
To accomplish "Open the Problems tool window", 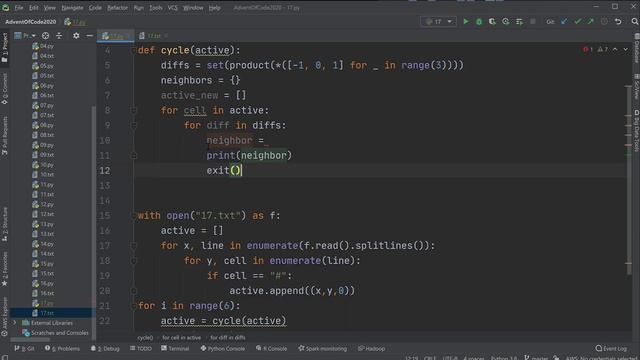I will pyautogui.click(x=62, y=348).
